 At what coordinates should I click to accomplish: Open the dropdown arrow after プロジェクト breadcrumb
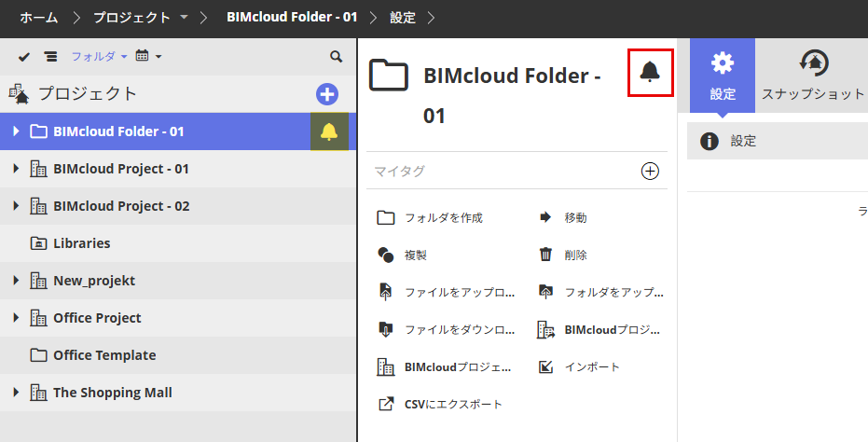tap(184, 18)
